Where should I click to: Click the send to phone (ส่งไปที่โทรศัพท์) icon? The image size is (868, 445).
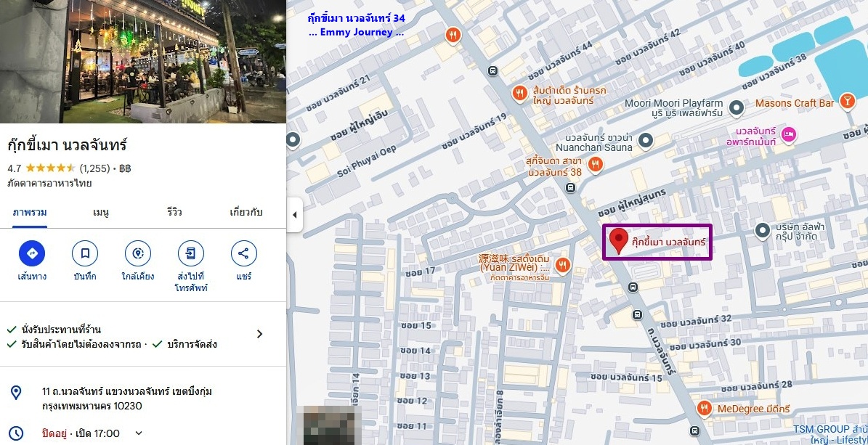[190, 253]
